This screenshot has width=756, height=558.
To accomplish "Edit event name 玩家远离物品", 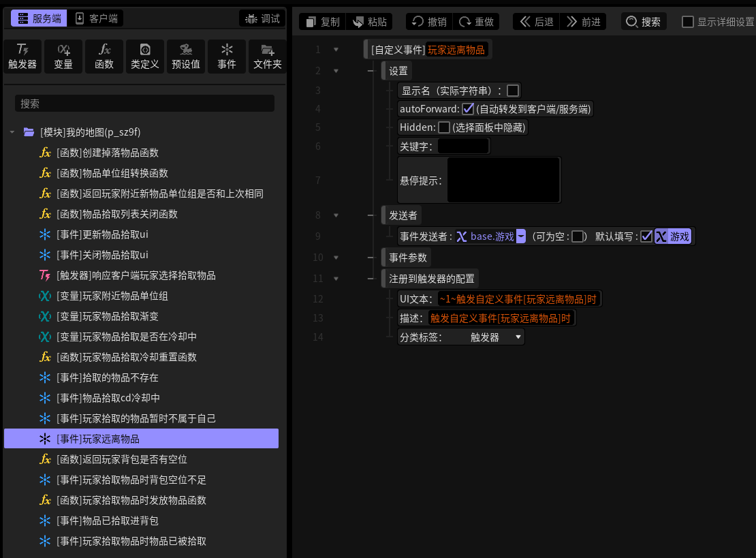I will (x=456, y=50).
